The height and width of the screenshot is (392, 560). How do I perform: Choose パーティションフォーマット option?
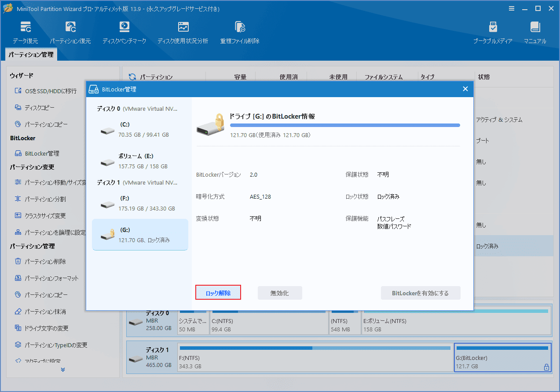[x=47, y=278]
